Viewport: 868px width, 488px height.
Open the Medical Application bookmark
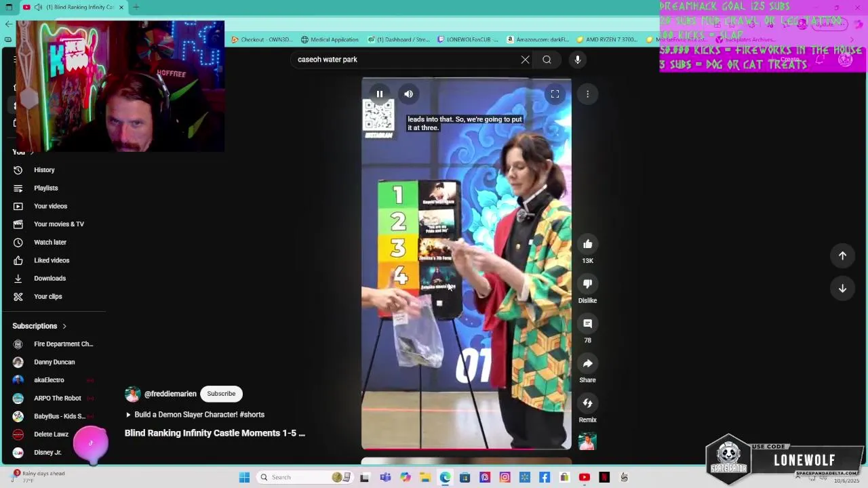(x=330, y=39)
